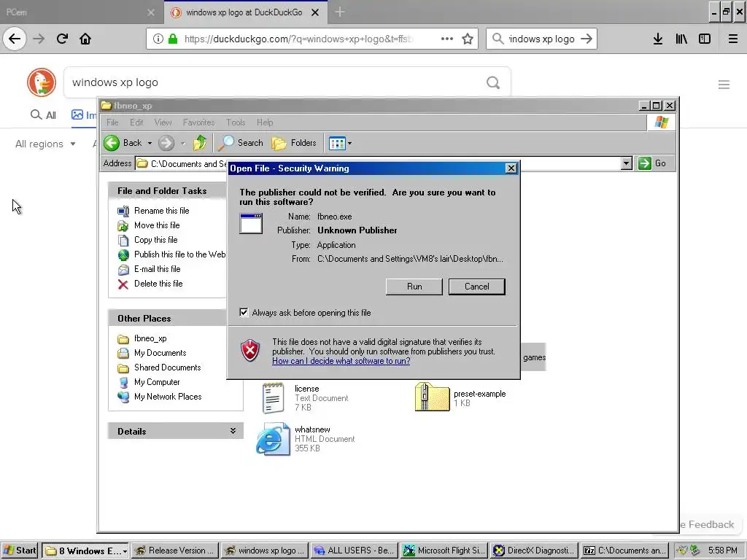Open How can I decide what software to run link

[341, 361]
